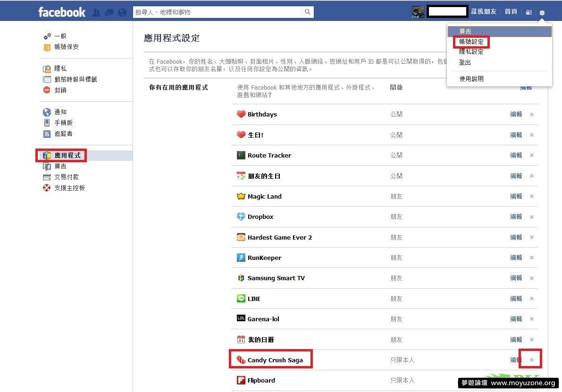
Task: Remove the Candy Crush Saga app
Action: click(x=532, y=360)
